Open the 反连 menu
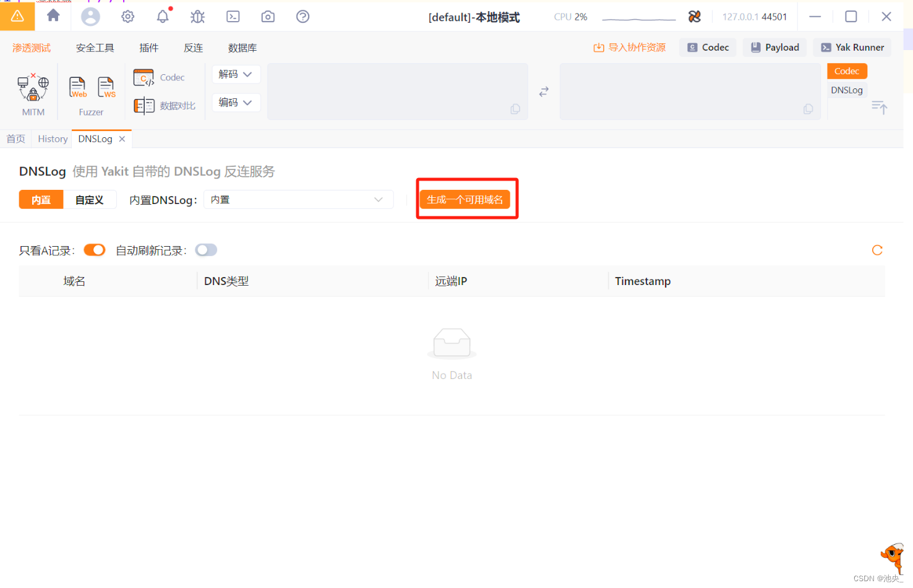This screenshot has width=913, height=588. 194,48
